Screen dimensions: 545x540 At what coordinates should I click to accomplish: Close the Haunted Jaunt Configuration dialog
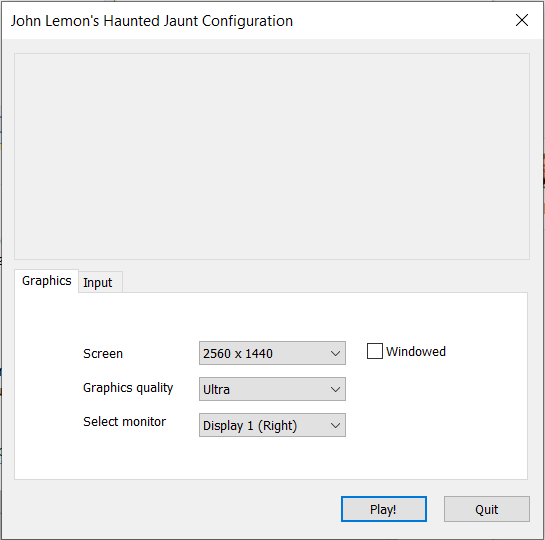(x=522, y=20)
